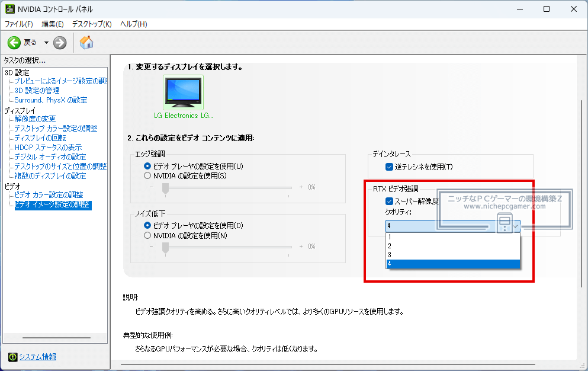Click NVIDIA logo icon in title bar
This screenshot has height=371, width=588.
coord(9,9)
